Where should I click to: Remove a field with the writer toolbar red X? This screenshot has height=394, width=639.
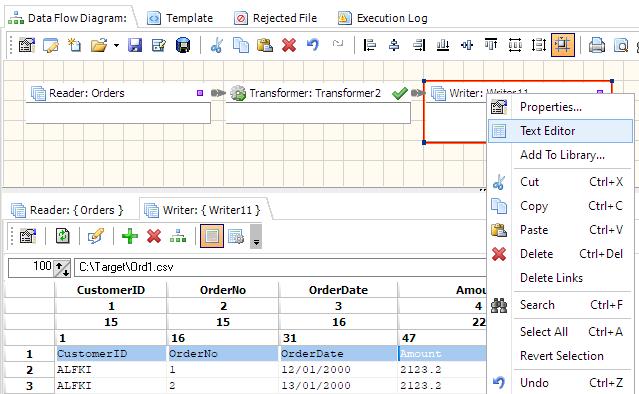154,236
